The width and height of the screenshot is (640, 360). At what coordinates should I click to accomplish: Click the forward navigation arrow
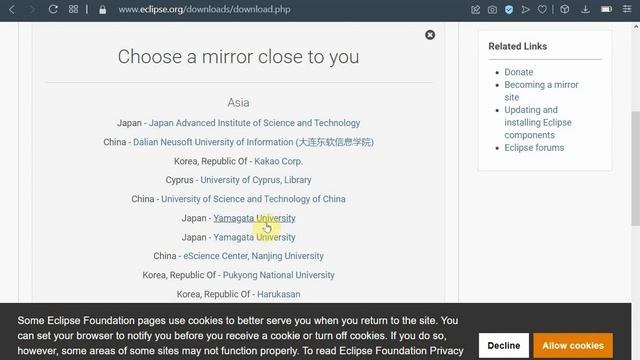[x=32, y=9]
